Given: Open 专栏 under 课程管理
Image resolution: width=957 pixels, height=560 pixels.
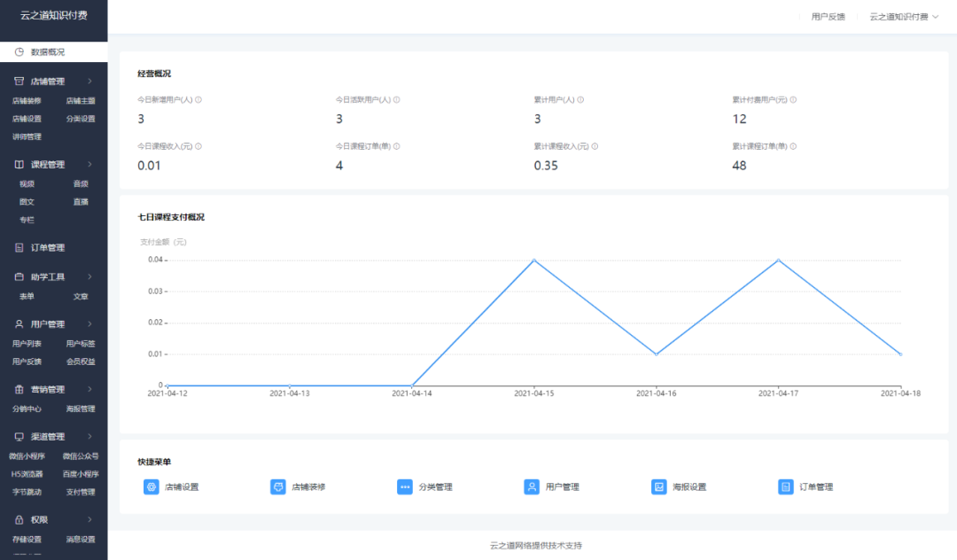Looking at the screenshot, I should click(x=27, y=220).
